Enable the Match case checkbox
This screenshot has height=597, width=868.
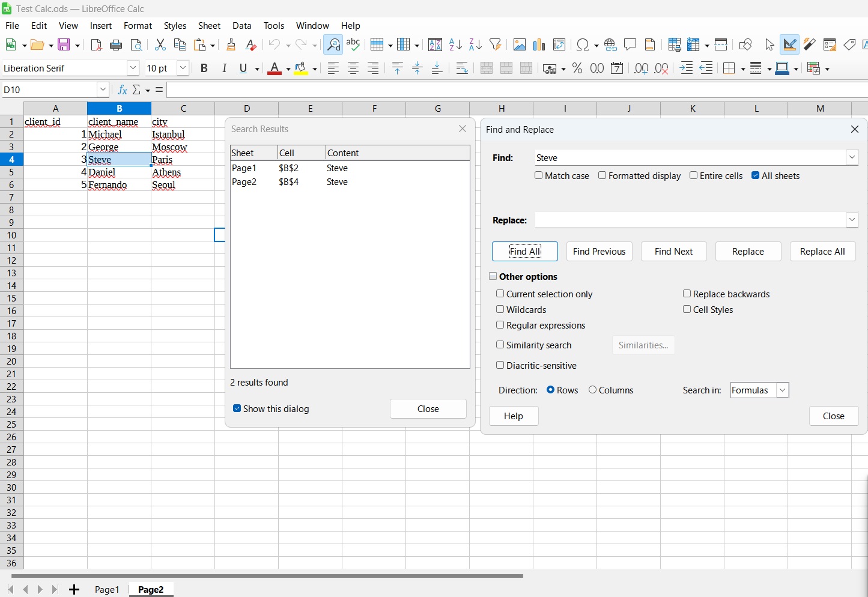539,175
